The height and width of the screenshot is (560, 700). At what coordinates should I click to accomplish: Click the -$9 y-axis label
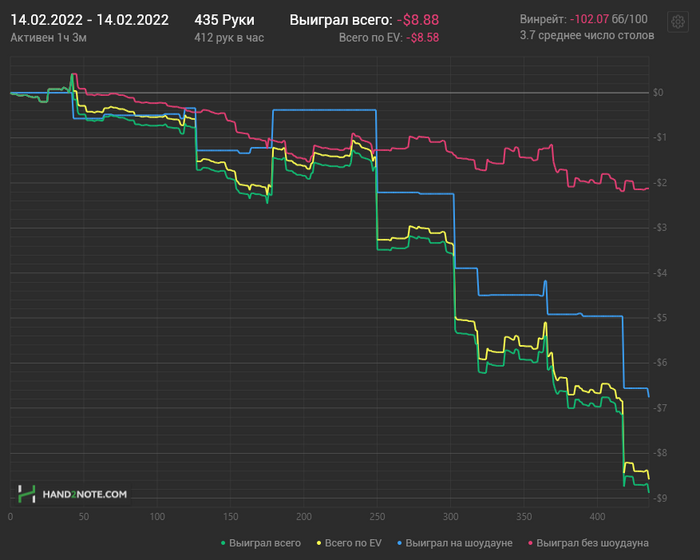[x=660, y=498]
